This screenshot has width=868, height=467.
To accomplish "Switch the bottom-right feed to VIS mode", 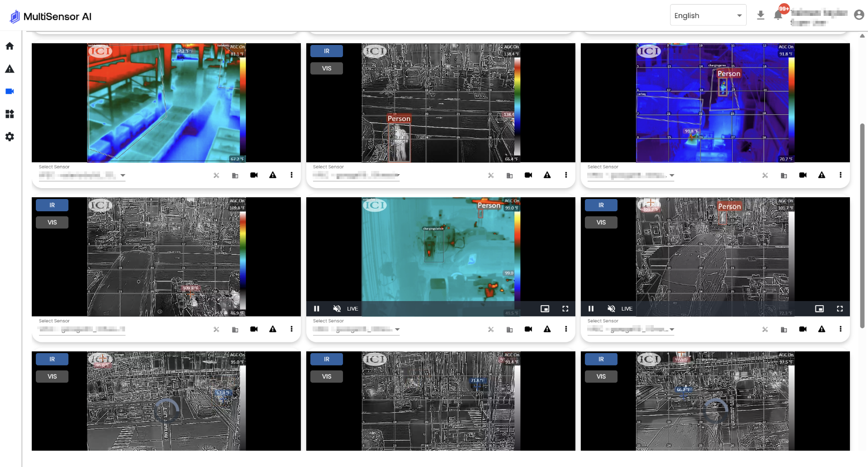I will point(601,376).
